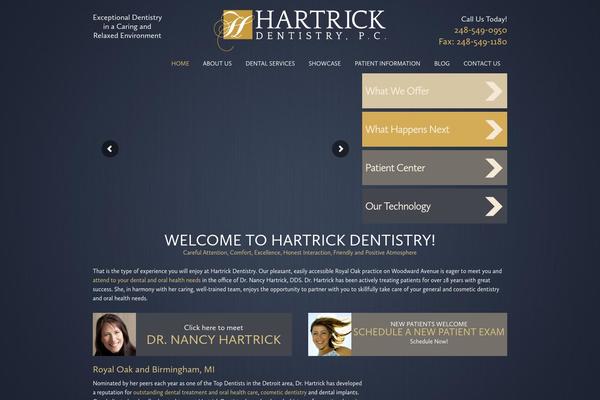Open the About Us menu
Image resolution: width=600 pixels, height=400 pixels.
(217, 64)
